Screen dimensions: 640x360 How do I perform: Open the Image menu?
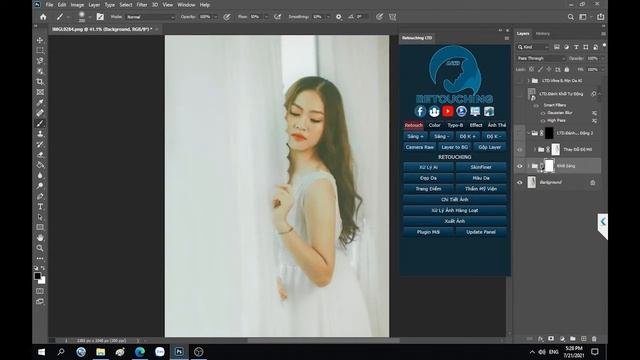(77, 5)
